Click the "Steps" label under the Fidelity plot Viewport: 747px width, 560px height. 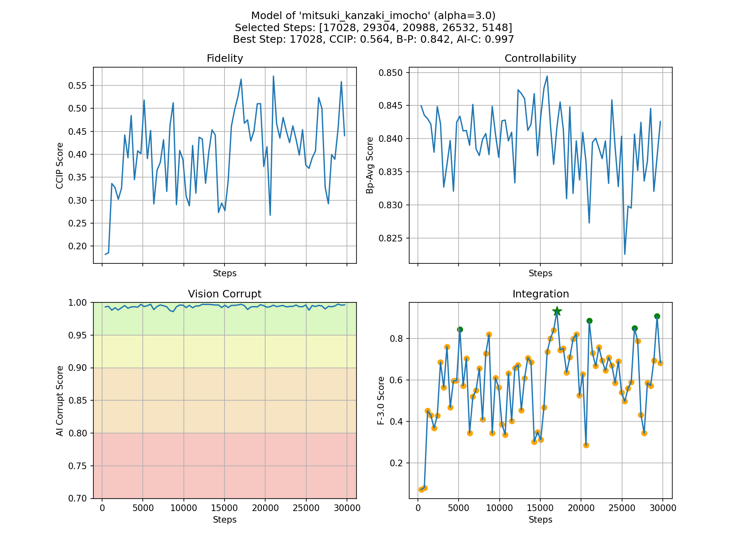point(225,273)
